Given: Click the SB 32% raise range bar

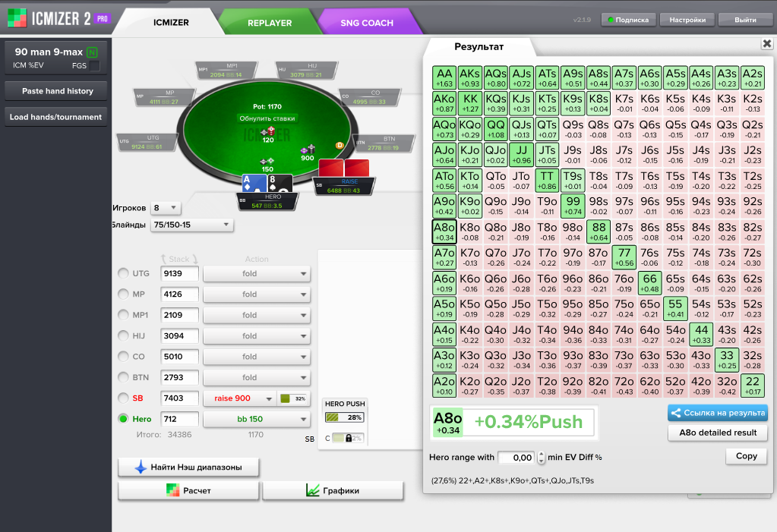Looking at the screenshot, I should (293, 398).
